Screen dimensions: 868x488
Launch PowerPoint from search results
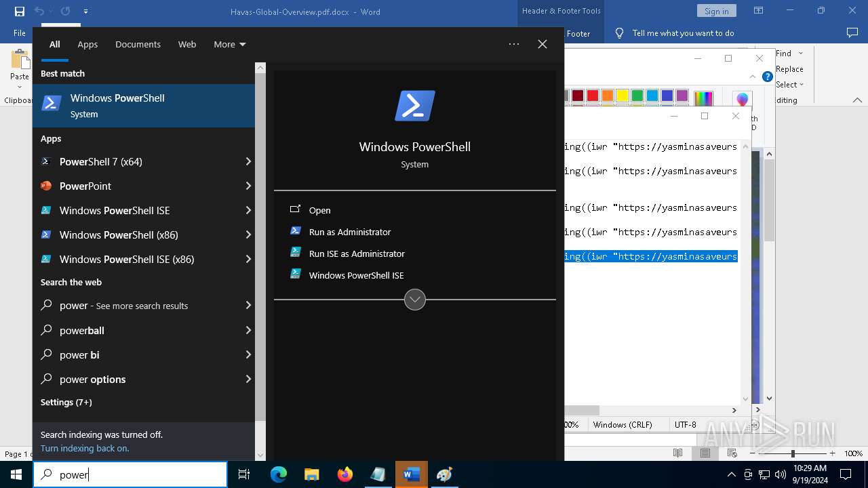[138, 186]
